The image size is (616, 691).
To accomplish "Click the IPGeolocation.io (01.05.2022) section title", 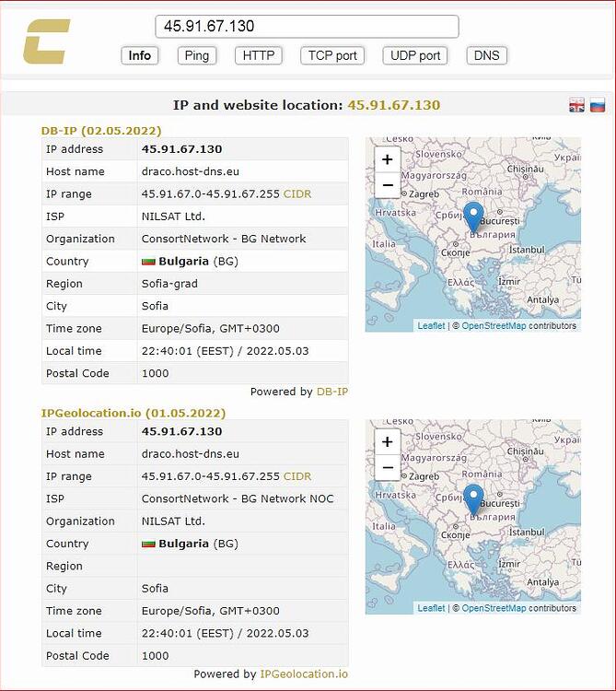I will 134,414.
